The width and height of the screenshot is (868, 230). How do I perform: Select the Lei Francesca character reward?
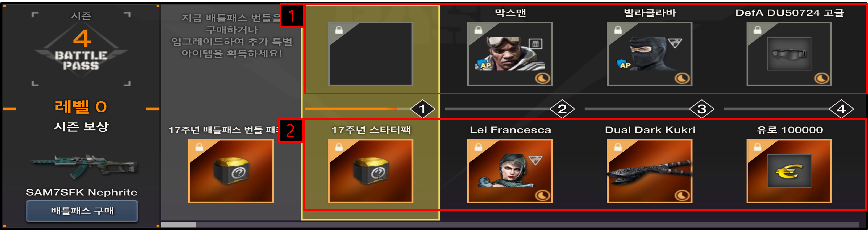point(510,171)
